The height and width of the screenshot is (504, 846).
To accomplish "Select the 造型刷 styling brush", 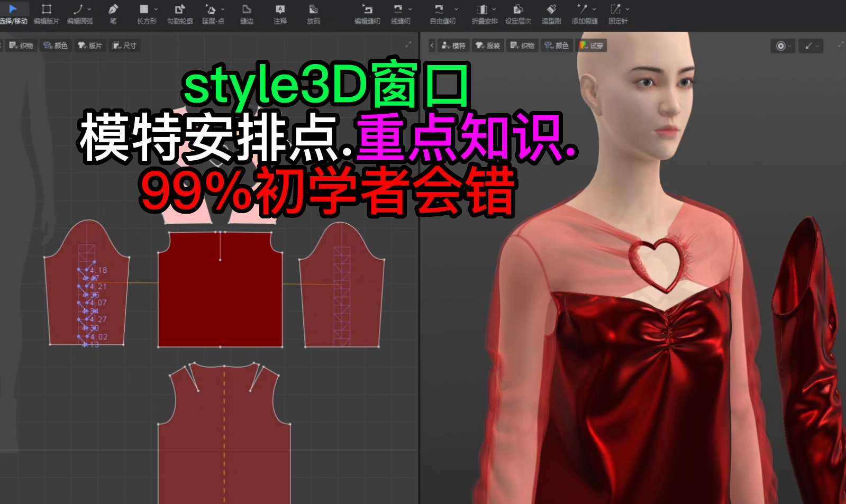I will tap(551, 13).
